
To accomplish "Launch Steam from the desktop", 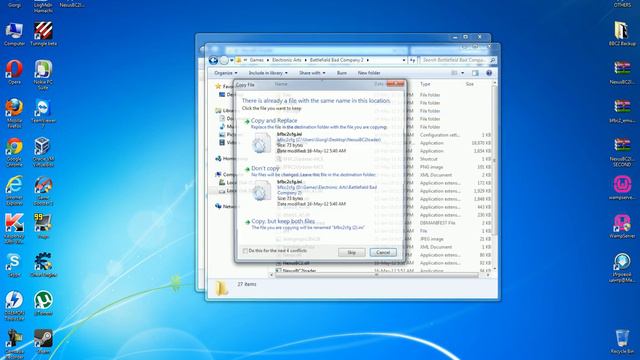I will pyautogui.click(x=43, y=342).
